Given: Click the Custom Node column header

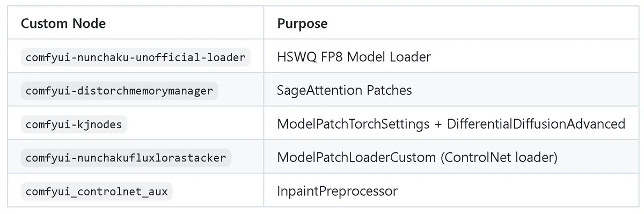Looking at the screenshot, I should pos(63,24).
